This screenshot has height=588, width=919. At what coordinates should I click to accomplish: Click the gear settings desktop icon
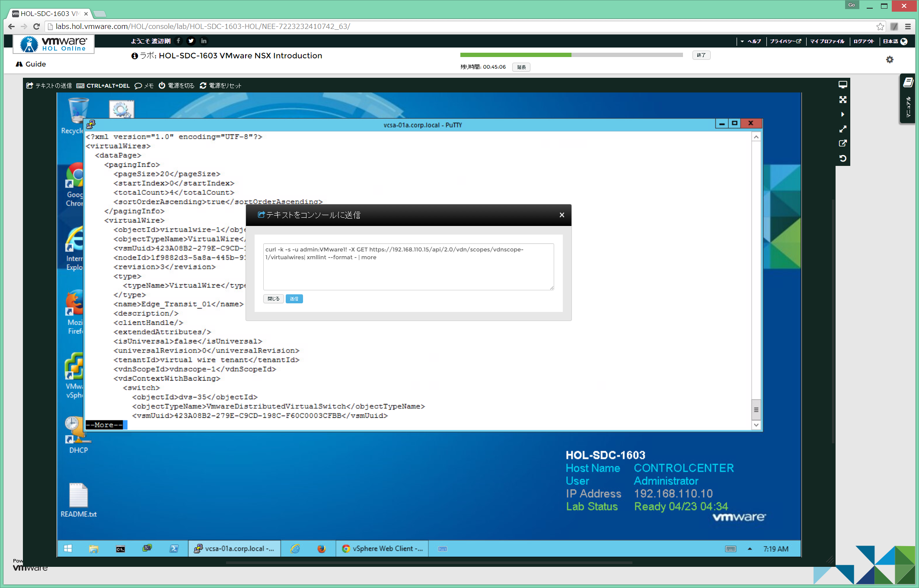tap(121, 109)
